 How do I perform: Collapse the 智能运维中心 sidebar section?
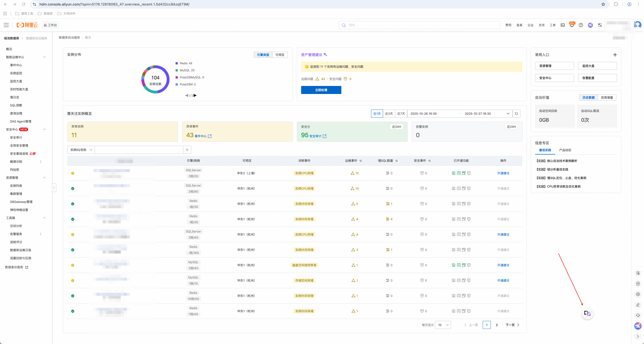pyautogui.click(x=45, y=57)
